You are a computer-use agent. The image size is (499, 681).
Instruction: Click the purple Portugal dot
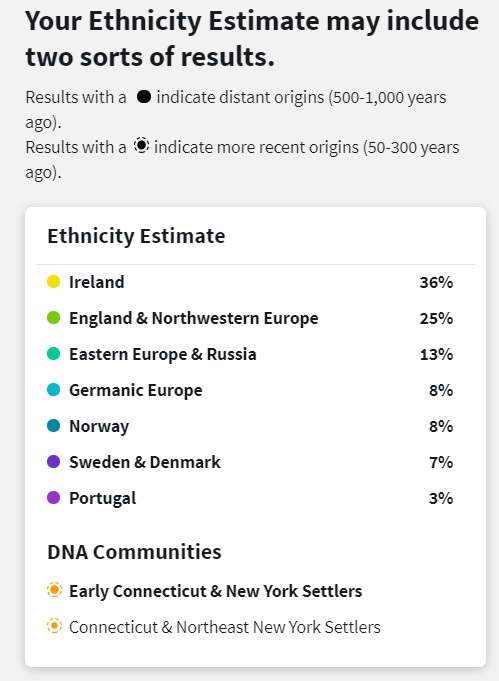tap(53, 498)
